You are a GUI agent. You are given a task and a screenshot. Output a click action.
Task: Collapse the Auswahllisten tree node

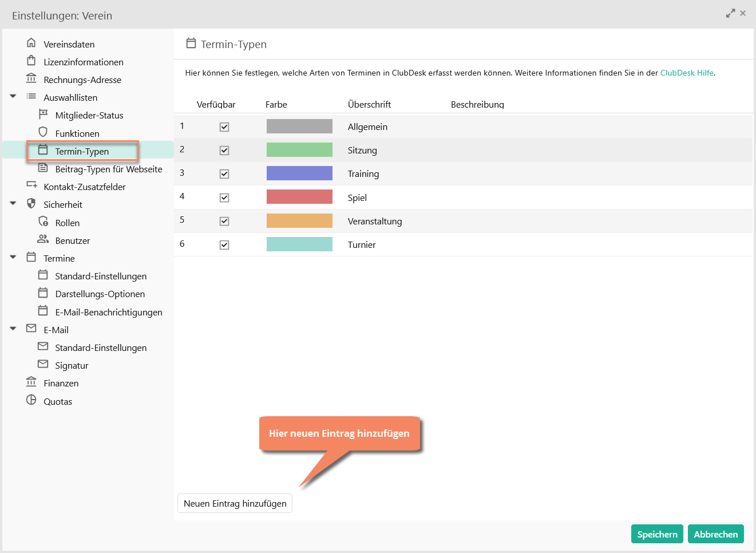(x=13, y=97)
